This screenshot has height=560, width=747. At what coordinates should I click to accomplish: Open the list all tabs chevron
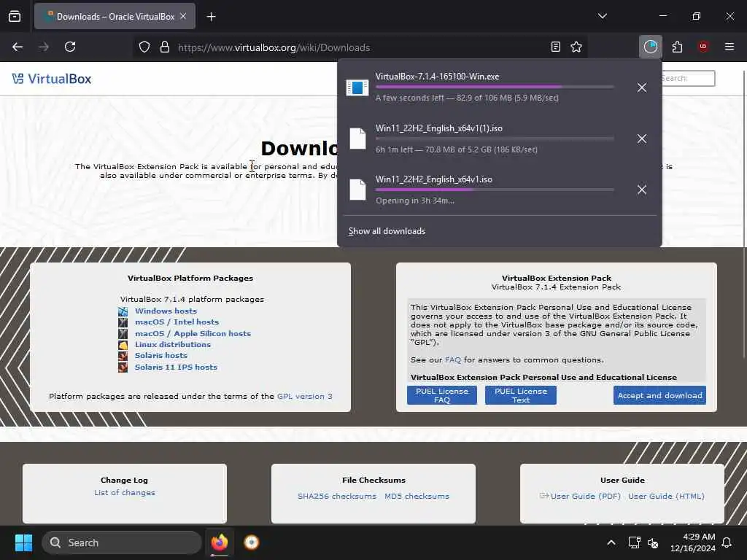pos(603,16)
